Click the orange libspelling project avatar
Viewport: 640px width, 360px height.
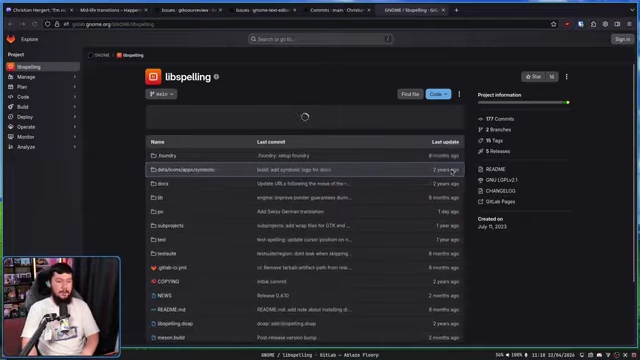pos(153,77)
